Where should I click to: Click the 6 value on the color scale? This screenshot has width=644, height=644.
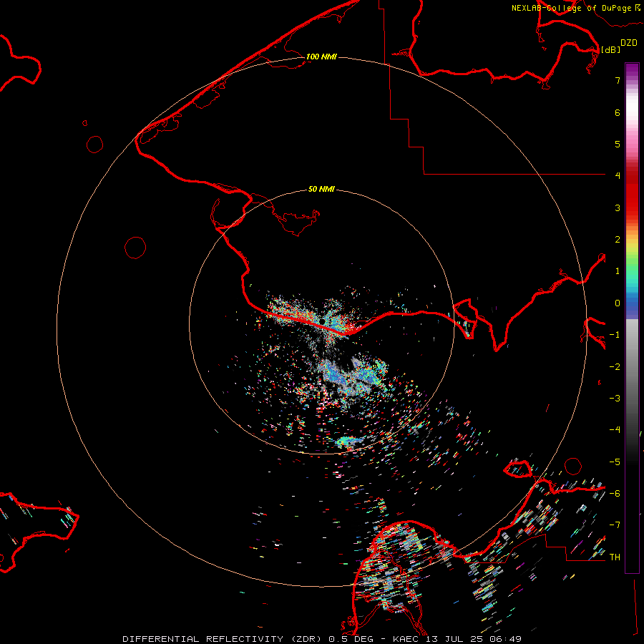[618, 112]
